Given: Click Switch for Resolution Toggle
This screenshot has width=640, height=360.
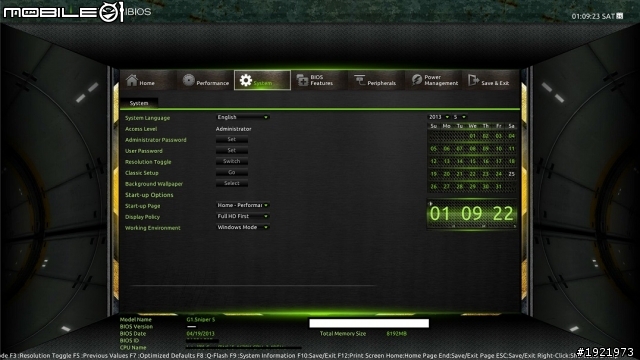Looking at the screenshot, I should (231, 162).
